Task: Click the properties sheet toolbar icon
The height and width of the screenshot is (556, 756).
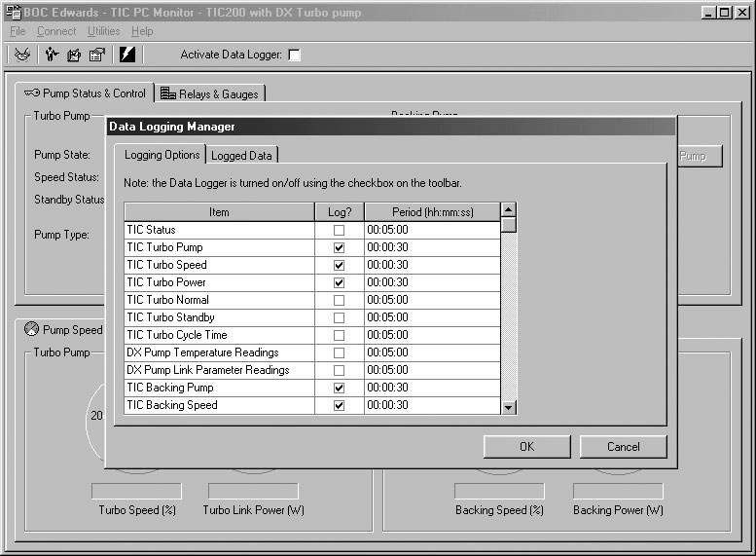Action: pos(97,55)
